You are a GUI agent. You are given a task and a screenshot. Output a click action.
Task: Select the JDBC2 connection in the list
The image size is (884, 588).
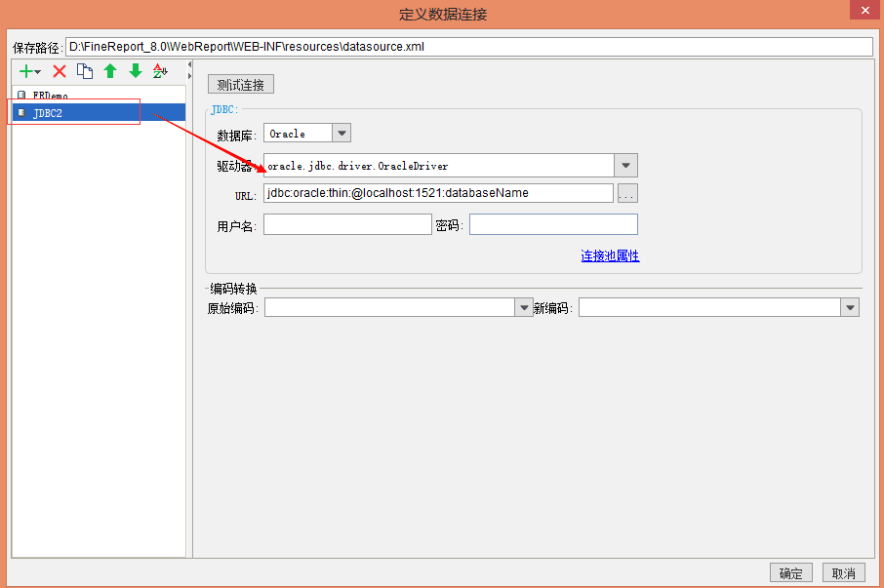tap(99, 113)
